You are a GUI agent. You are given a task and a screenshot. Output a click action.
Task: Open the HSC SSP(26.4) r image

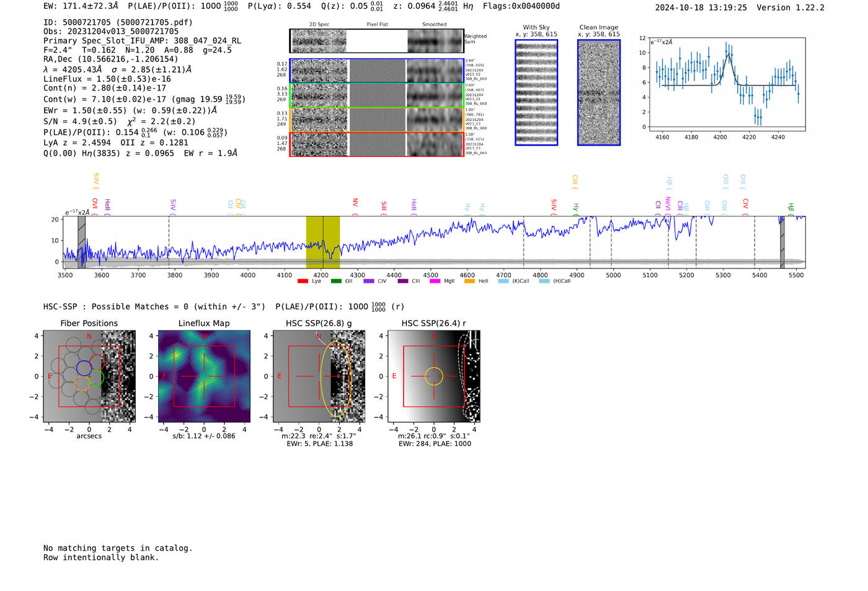tap(434, 376)
